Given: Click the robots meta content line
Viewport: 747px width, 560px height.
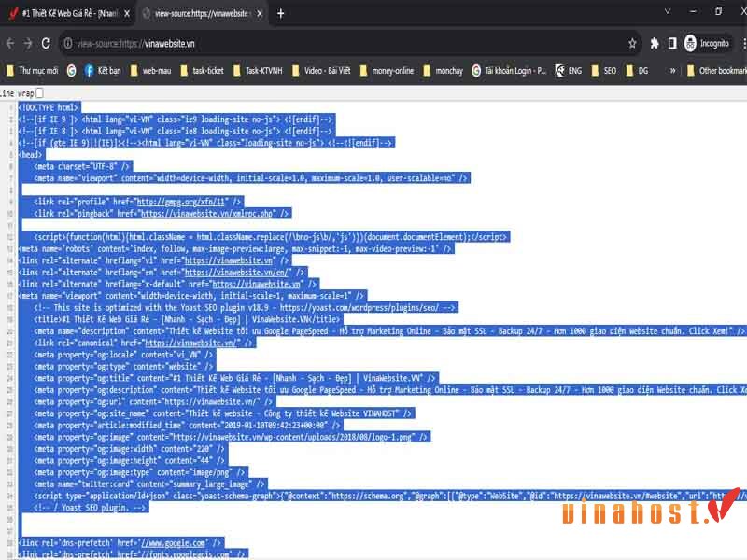Looking at the screenshot, I should tap(235, 249).
